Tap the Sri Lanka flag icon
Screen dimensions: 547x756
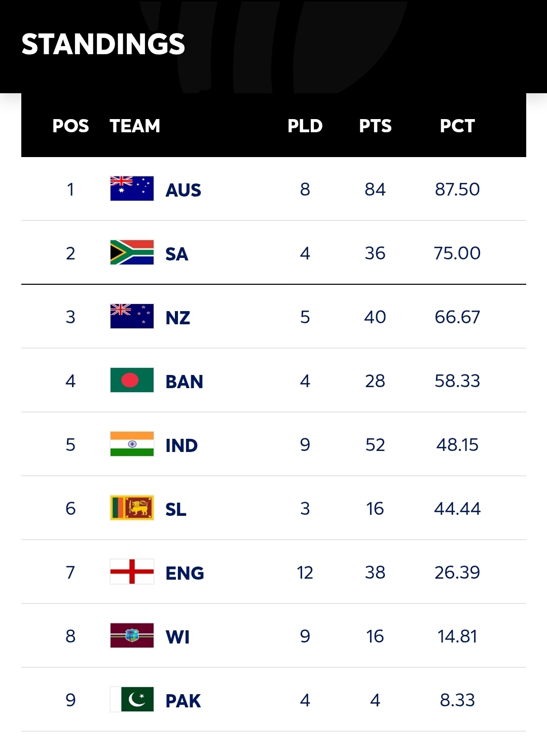132,508
